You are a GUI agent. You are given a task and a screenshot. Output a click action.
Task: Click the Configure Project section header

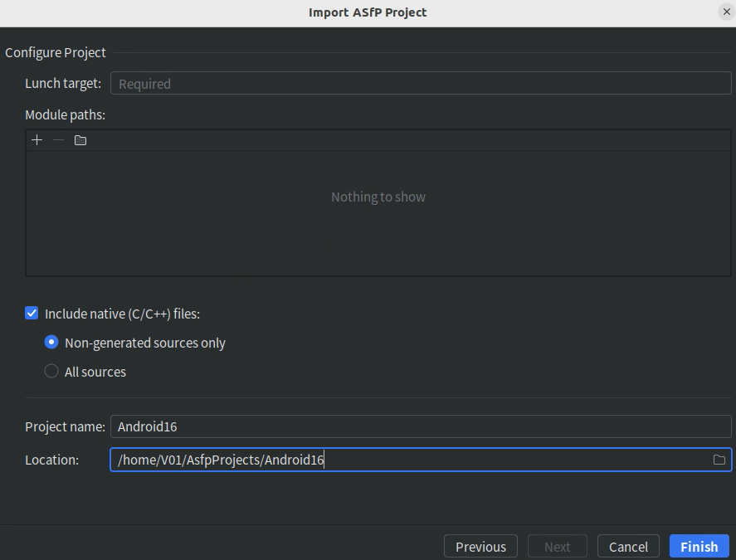click(56, 52)
